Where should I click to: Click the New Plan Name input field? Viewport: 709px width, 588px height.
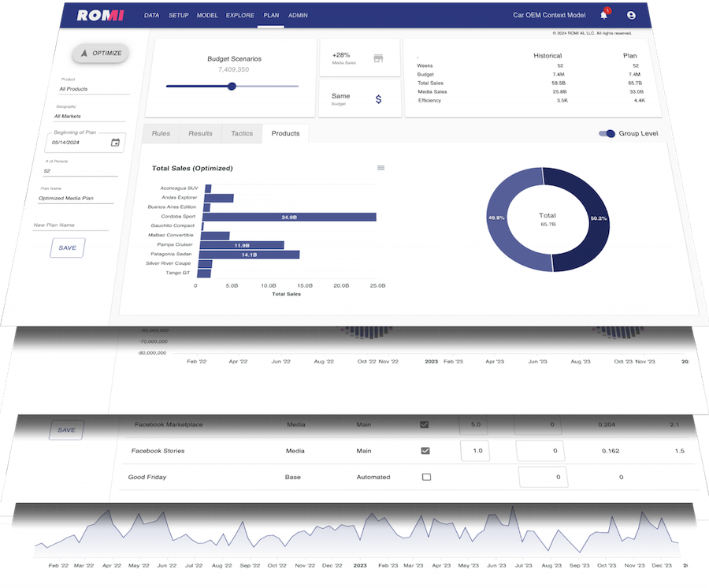point(70,225)
